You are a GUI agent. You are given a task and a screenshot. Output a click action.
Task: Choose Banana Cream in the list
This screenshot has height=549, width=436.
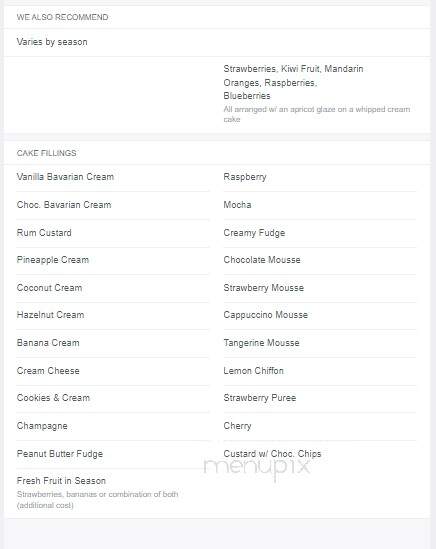[48, 343]
